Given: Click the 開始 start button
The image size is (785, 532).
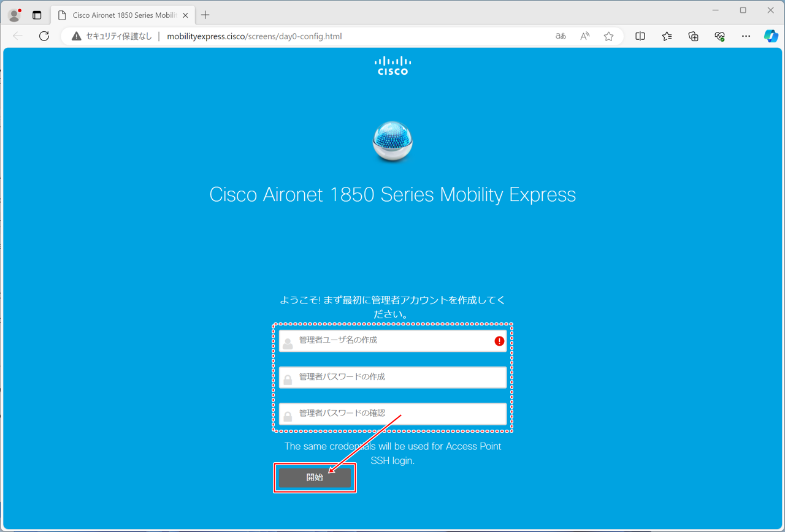Looking at the screenshot, I should (315, 477).
